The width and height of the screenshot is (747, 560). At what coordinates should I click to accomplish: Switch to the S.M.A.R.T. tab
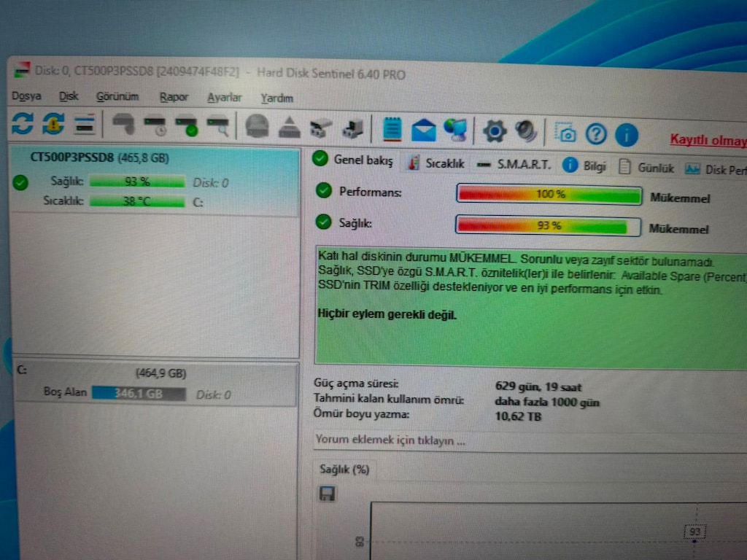(514, 165)
